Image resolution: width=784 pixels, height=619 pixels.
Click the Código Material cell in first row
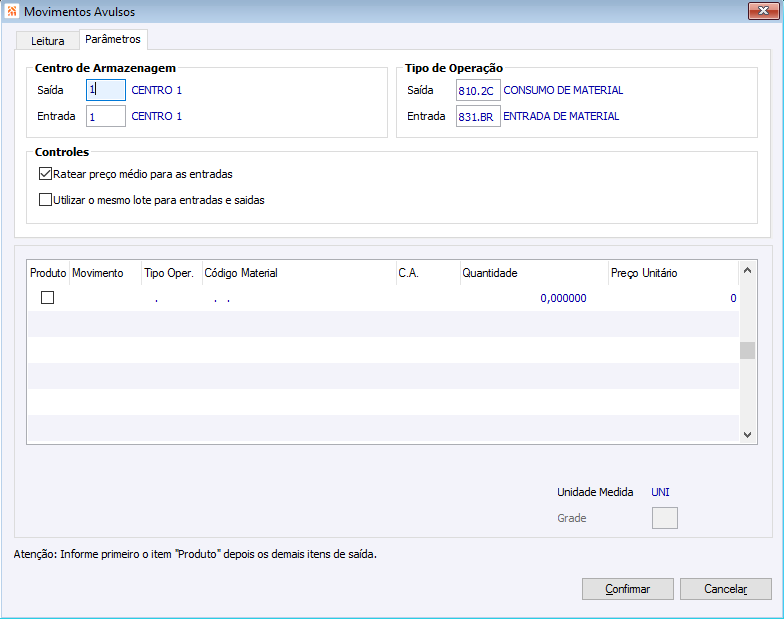click(x=299, y=298)
